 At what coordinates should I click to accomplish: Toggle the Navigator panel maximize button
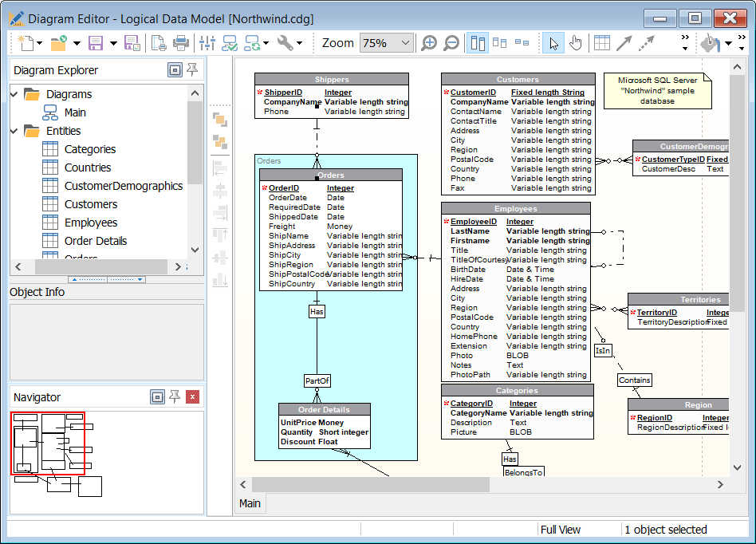(157, 397)
